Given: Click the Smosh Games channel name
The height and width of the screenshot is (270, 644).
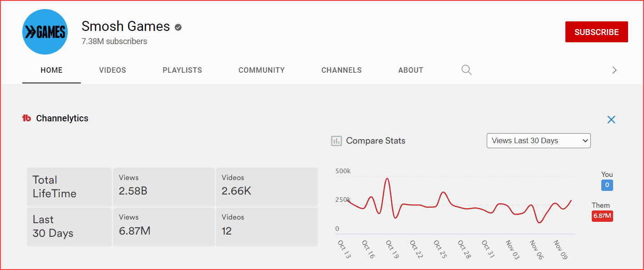Looking at the screenshot, I should coord(126,26).
